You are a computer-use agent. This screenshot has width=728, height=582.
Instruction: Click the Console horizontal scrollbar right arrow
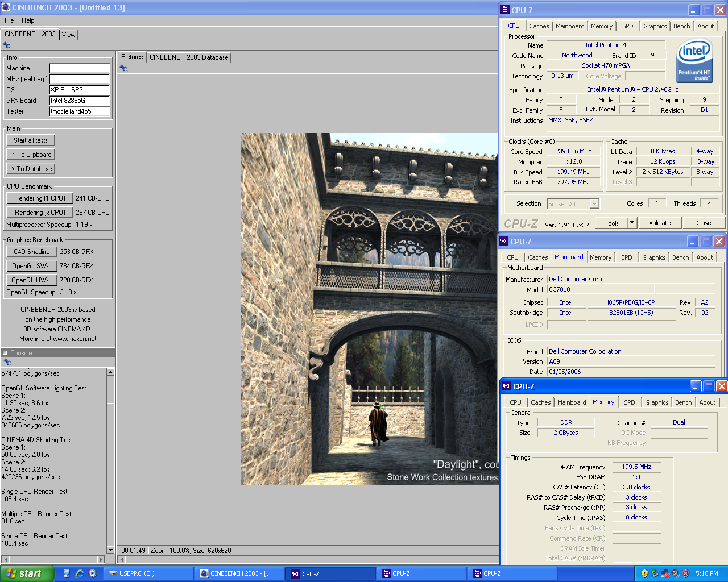tap(101, 560)
